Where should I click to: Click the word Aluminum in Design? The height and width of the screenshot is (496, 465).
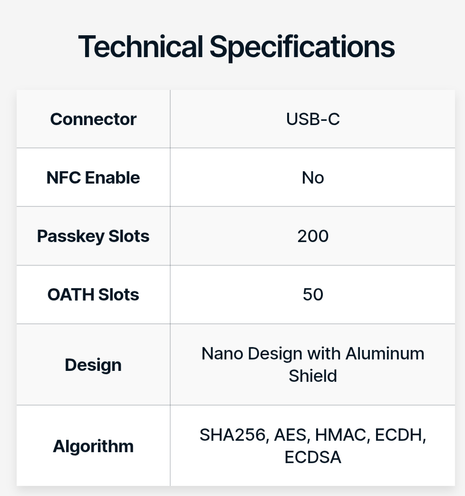coord(385,353)
